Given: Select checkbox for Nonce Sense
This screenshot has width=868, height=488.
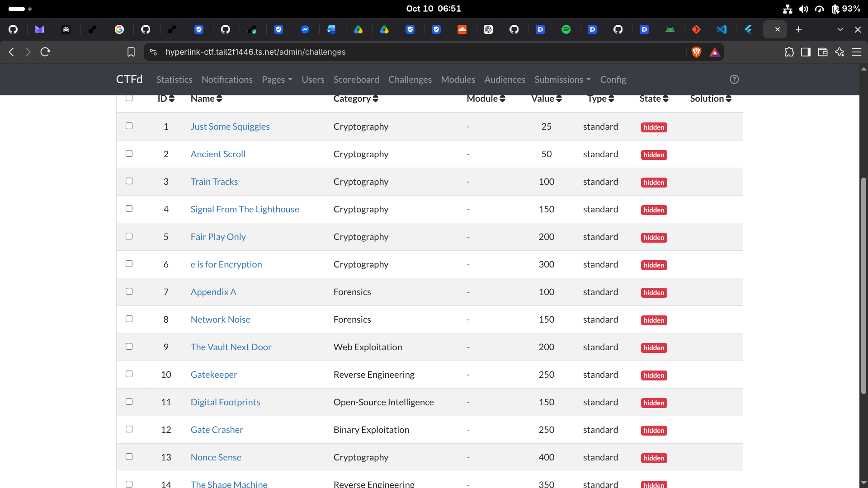Looking at the screenshot, I should [x=129, y=457].
